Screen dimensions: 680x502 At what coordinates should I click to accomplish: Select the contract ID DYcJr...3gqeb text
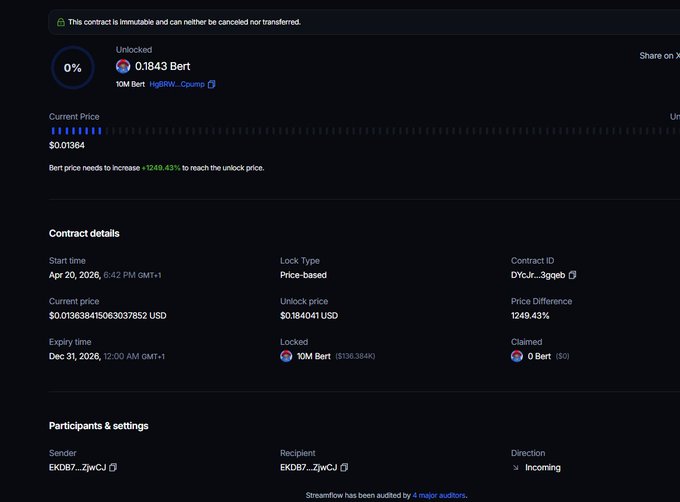[538, 275]
